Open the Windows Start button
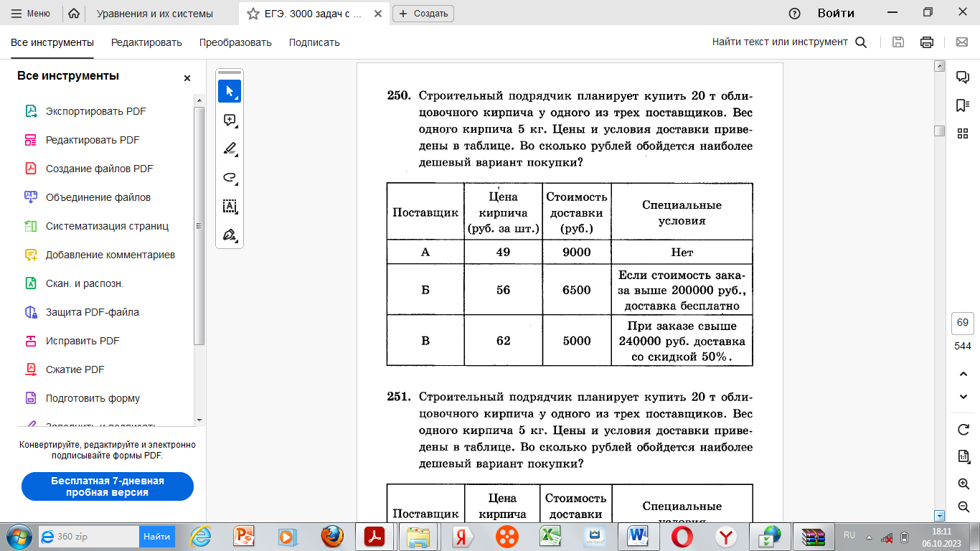This screenshot has height=551, width=980. coord(18,536)
